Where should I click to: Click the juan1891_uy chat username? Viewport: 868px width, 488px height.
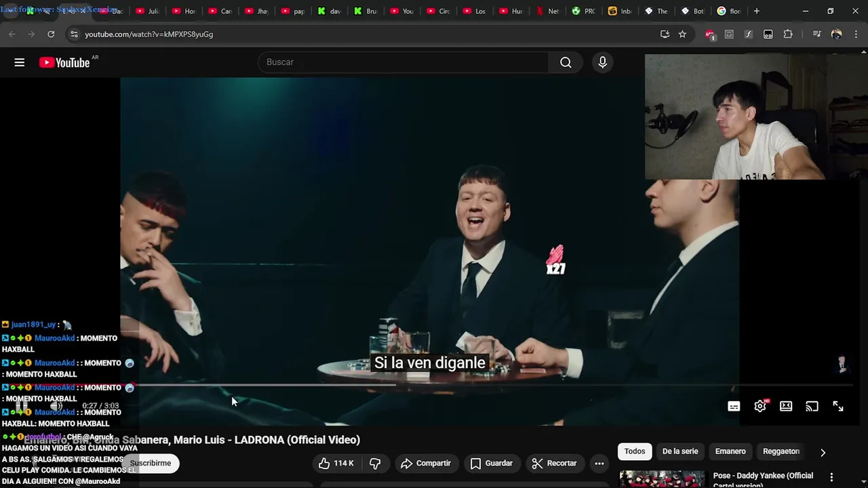(33, 325)
